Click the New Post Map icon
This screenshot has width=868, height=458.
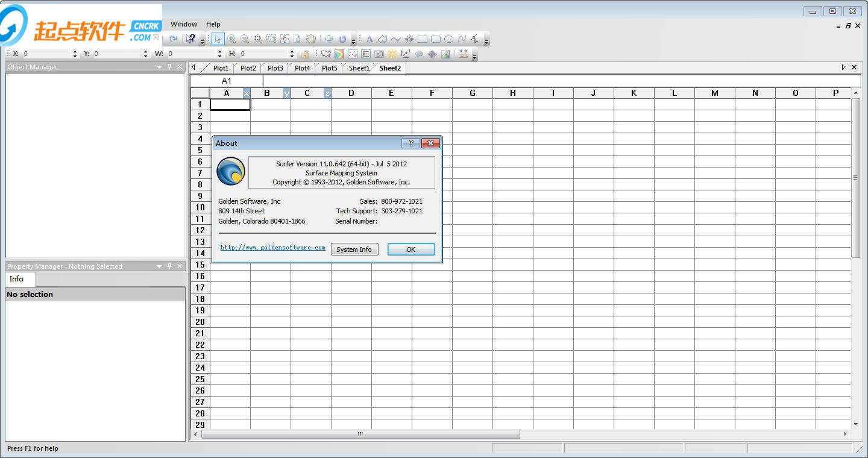point(353,54)
